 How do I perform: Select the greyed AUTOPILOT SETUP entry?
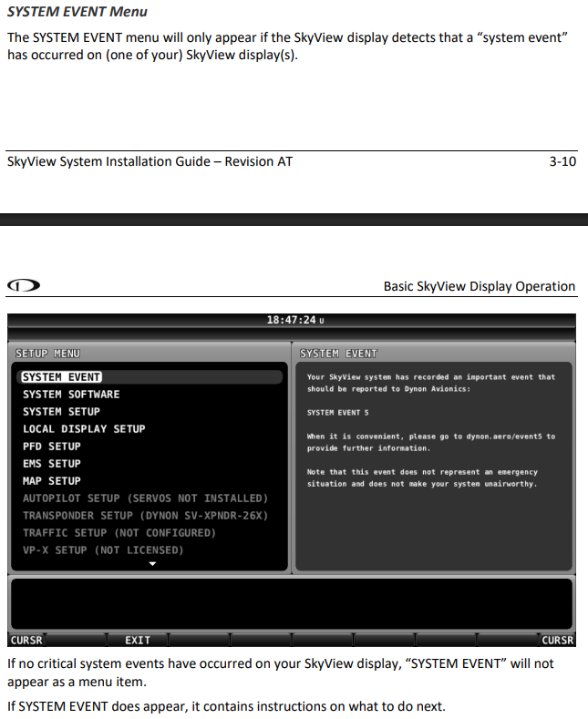pos(145,498)
